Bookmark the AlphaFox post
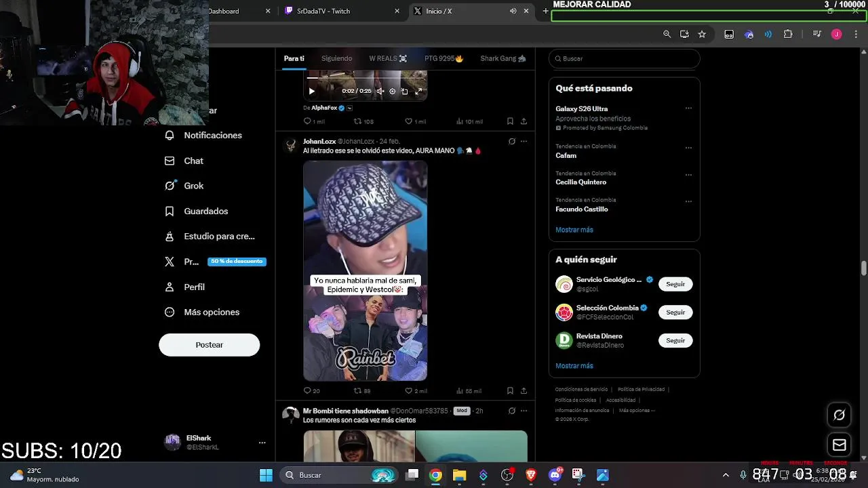Image resolution: width=868 pixels, height=488 pixels. pyautogui.click(x=510, y=121)
